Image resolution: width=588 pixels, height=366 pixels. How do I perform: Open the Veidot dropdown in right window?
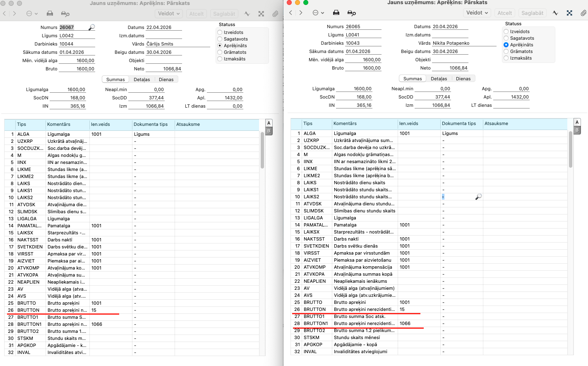[x=477, y=13]
